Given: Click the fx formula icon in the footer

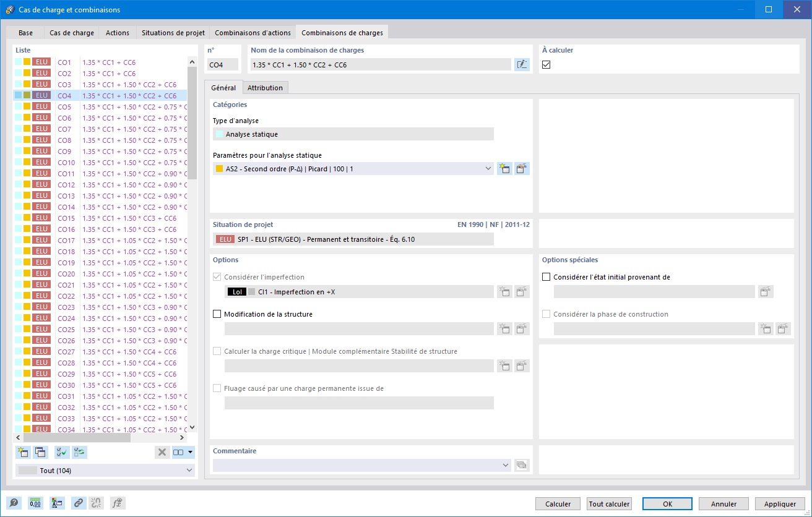Looking at the screenshot, I should (118, 503).
